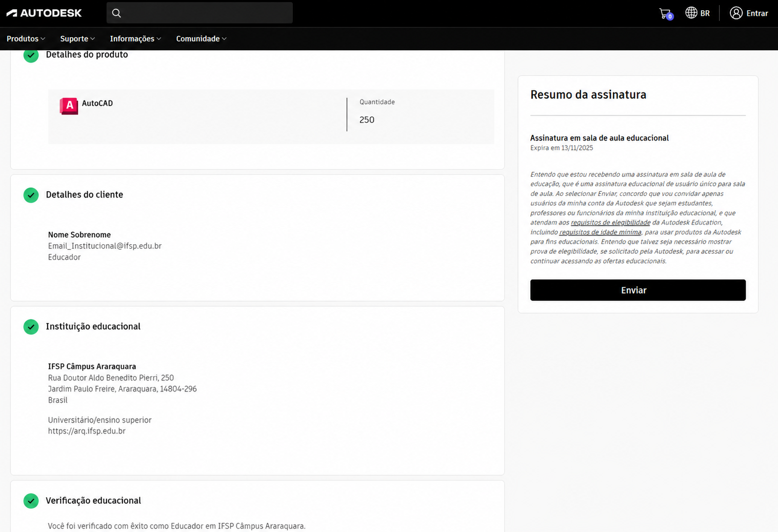Click the Você foi verificado com êxito message

[x=176, y=526]
